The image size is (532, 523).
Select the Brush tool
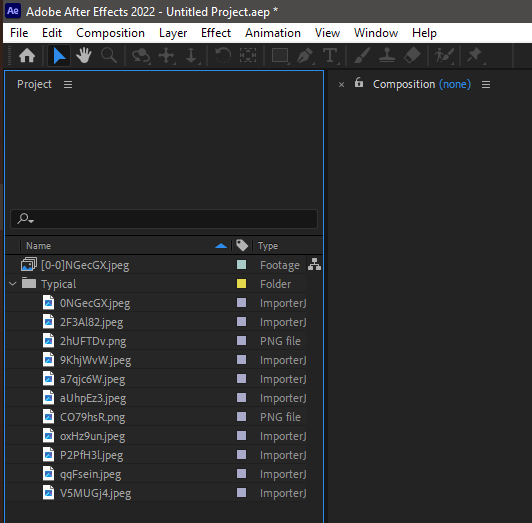(362, 55)
